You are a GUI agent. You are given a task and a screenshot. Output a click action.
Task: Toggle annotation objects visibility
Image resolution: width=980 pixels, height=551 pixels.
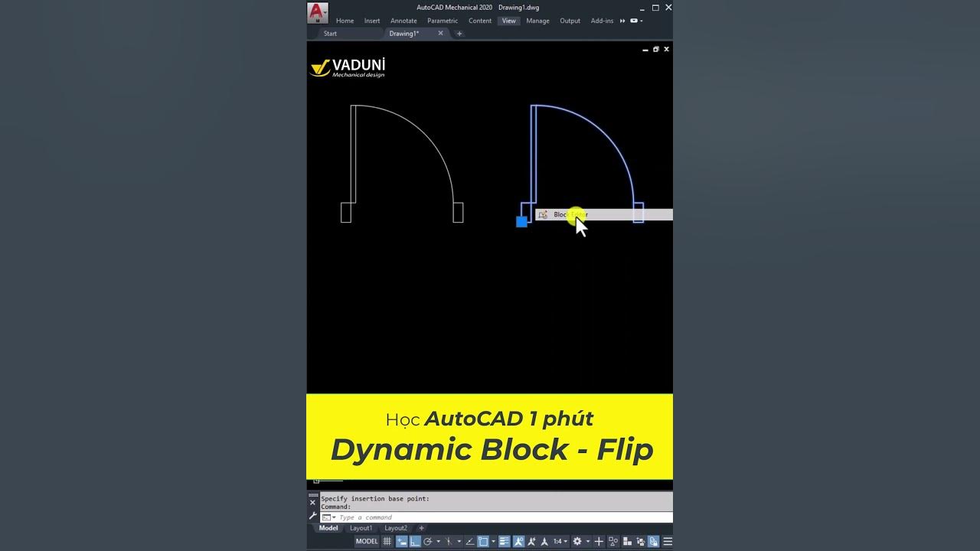518,541
